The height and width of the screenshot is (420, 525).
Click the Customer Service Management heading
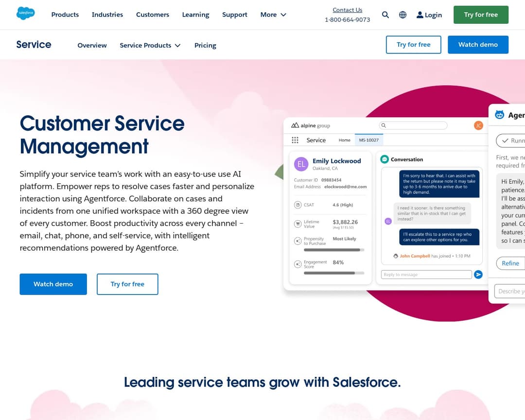[102, 135]
